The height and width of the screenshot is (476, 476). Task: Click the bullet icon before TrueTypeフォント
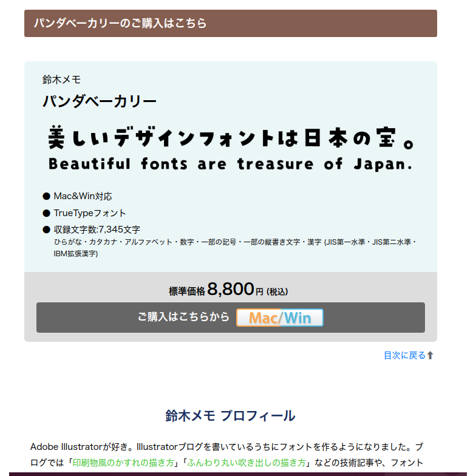46,213
